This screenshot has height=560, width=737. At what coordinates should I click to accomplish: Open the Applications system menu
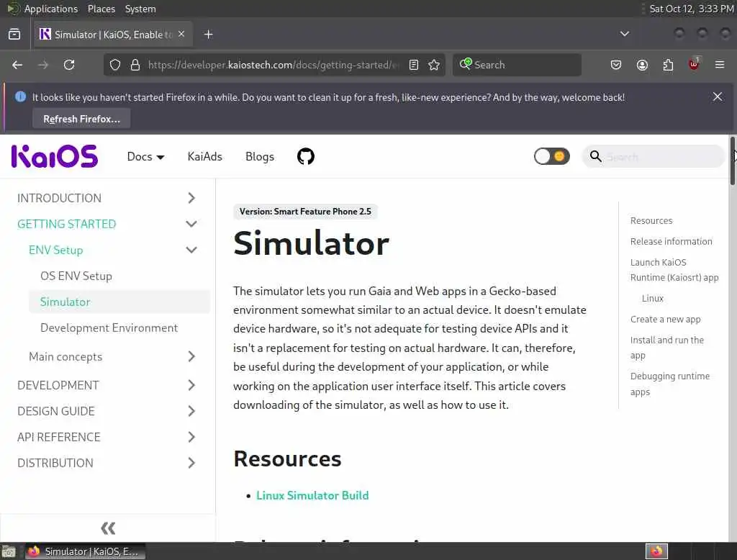tap(51, 9)
